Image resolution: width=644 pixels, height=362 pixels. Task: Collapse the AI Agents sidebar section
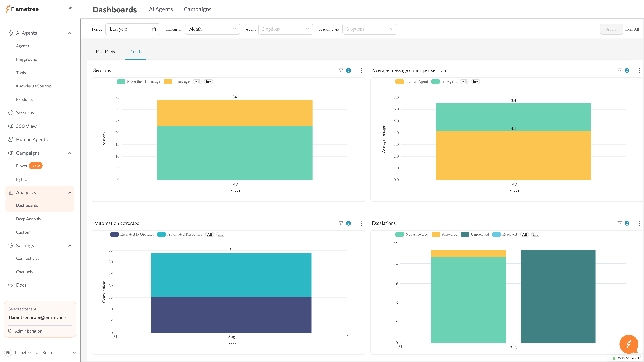(x=70, y=33)
